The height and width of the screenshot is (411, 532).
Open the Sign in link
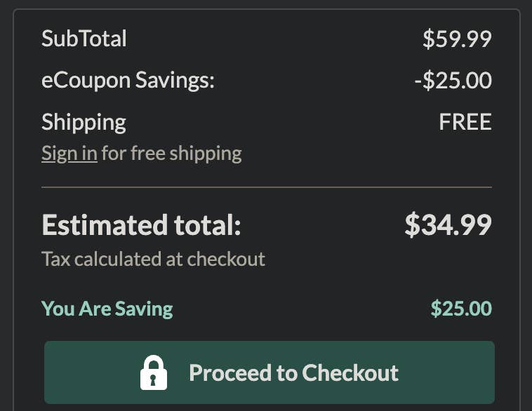tap(69, 153)
